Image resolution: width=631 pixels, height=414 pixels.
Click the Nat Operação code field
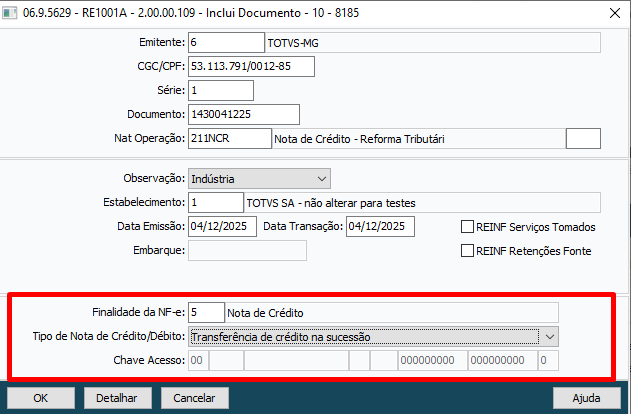(x=230, y=138)
